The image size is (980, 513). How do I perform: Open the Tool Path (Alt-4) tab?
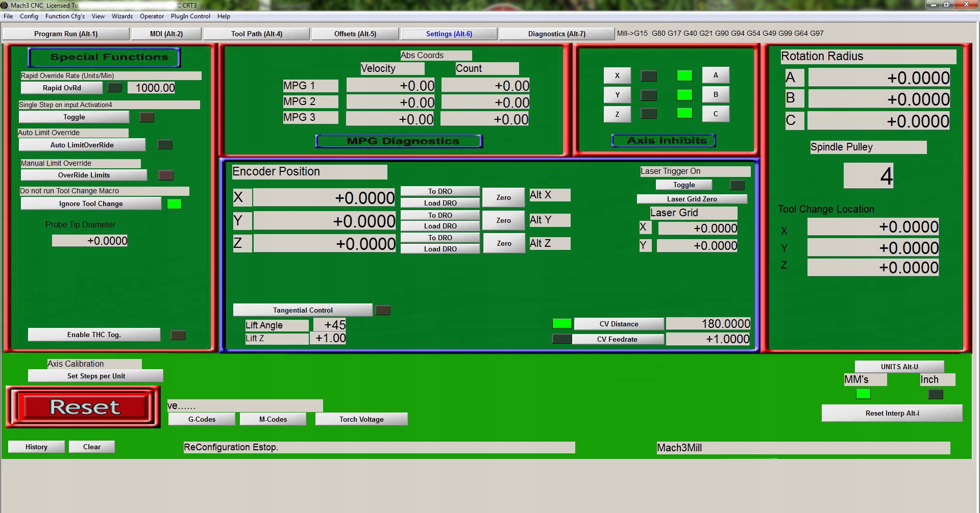(x=256, y=34)
